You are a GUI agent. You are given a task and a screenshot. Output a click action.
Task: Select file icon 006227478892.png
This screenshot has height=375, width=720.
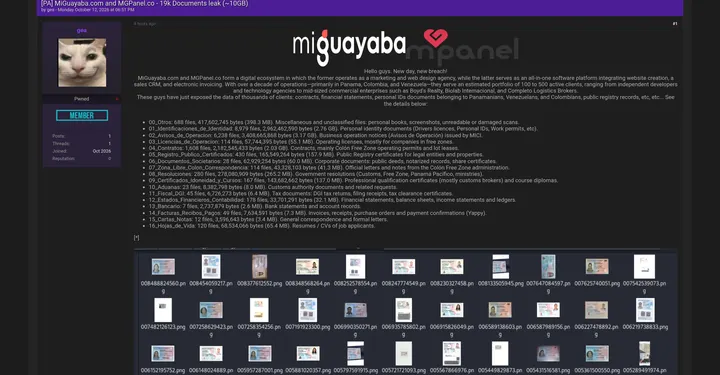point(596,310)
